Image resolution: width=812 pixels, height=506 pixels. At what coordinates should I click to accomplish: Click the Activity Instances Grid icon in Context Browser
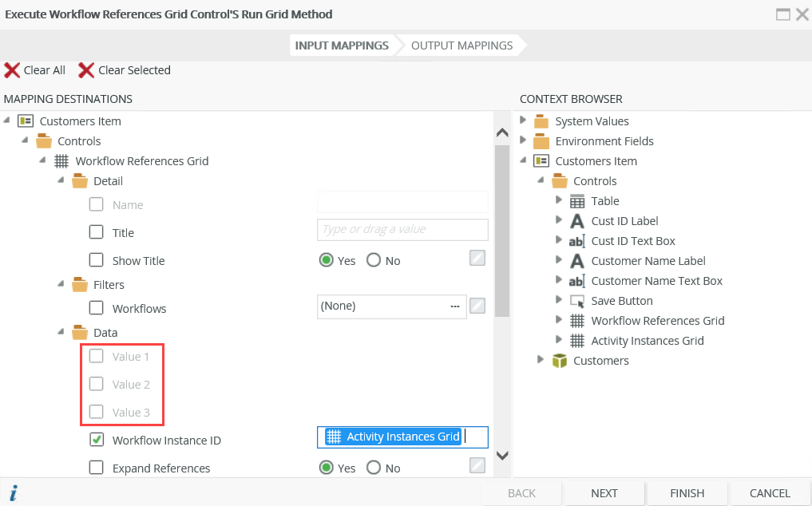point(576,340)
